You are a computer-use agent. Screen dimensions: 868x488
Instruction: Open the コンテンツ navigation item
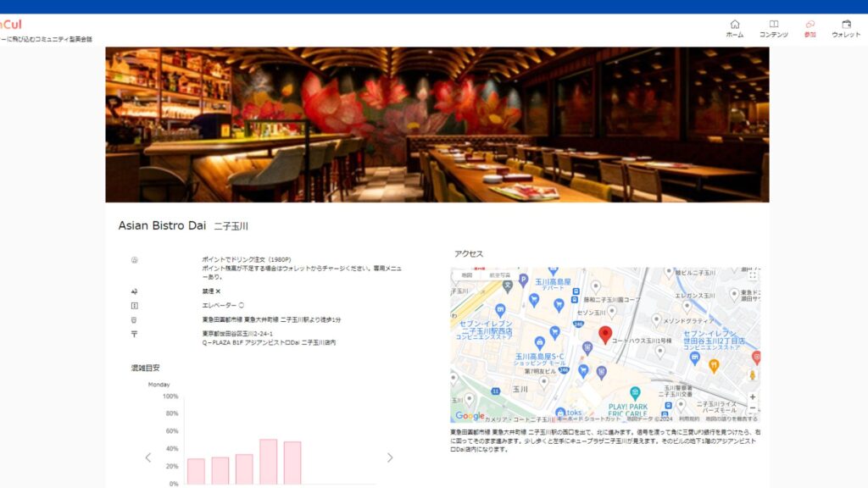tap(773, 28)
